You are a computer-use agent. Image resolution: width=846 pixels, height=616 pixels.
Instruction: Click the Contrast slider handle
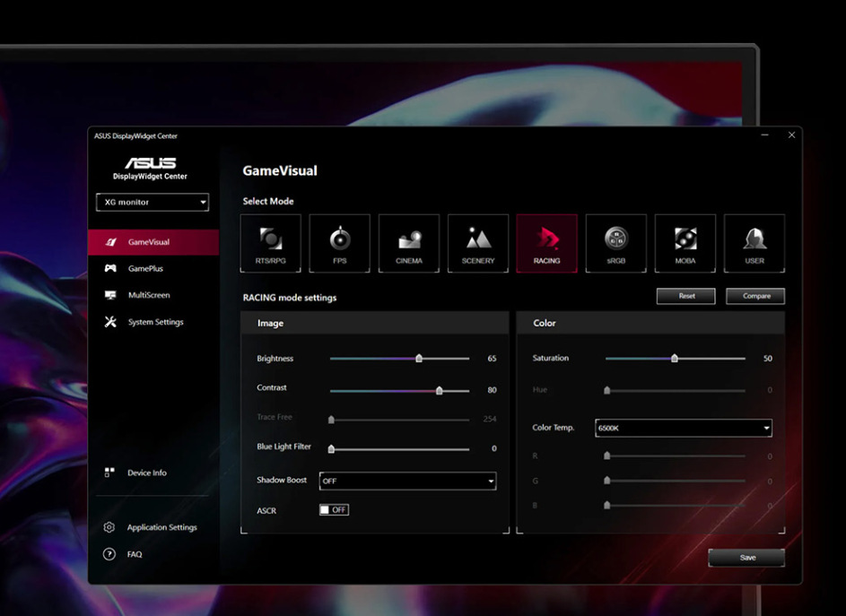click(440, 391)
